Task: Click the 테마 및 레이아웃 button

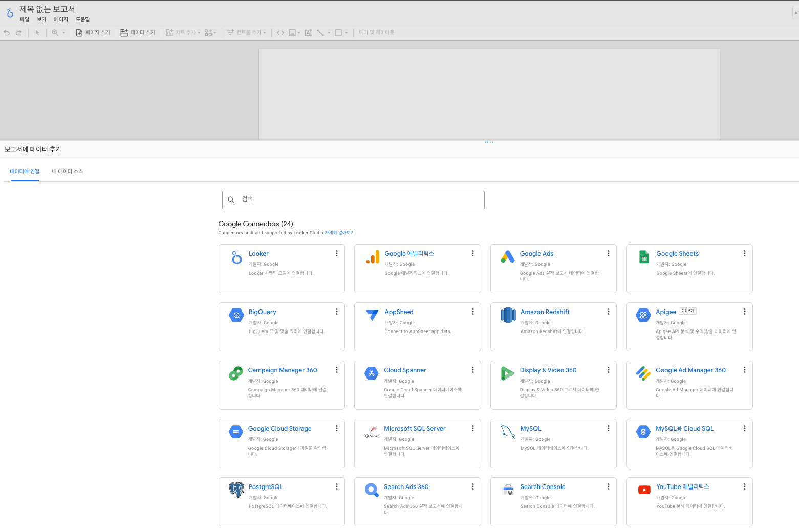Action: click(x=377, y=33)
